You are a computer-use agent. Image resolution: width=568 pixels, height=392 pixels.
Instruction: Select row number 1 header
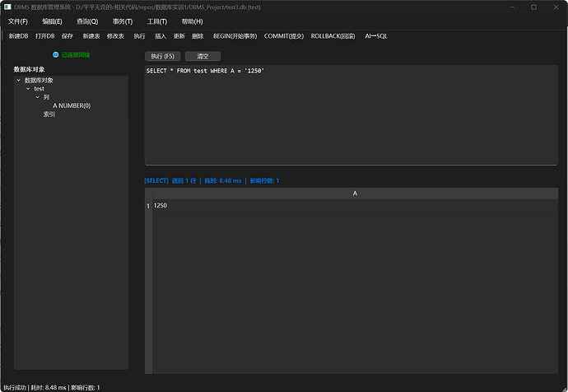pos(148,206)
